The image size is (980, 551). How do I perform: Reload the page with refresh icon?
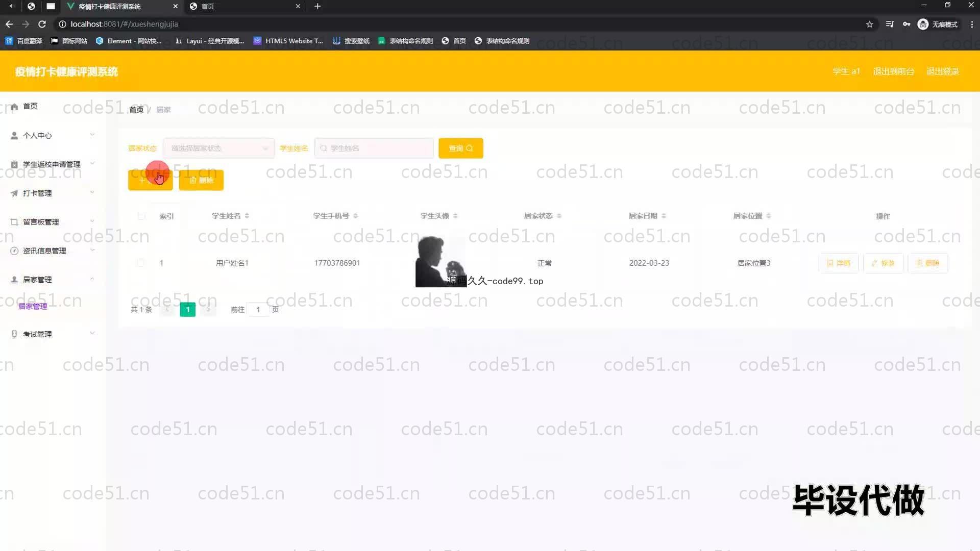click(42, 24)
